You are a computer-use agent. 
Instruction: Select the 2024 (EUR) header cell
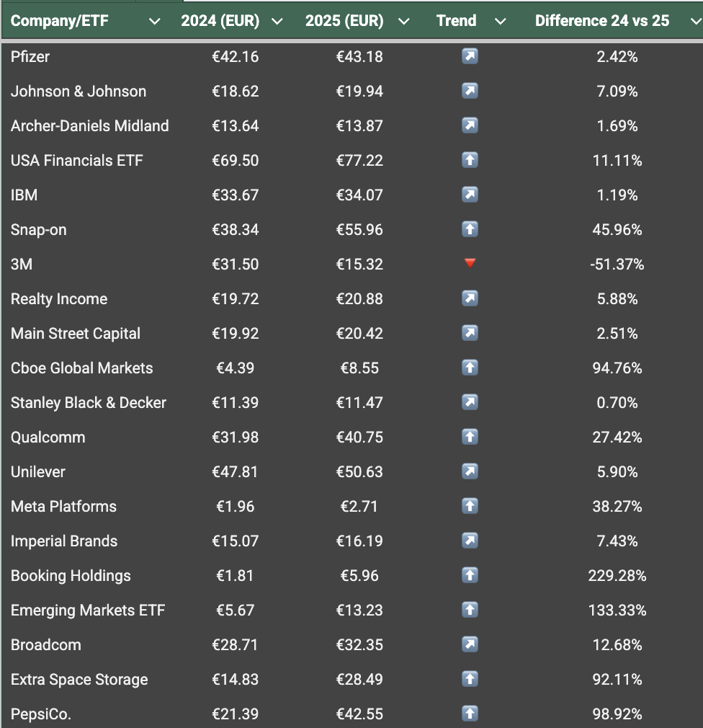220,21
